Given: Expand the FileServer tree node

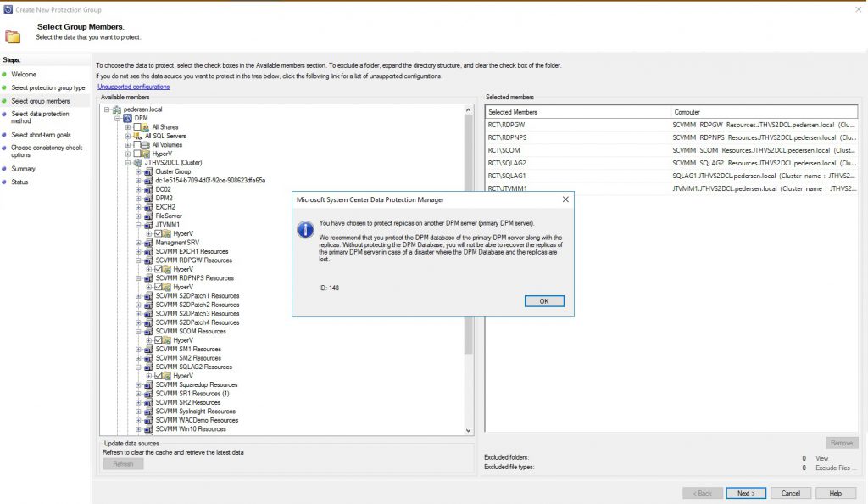Looking at the screenshot, I should click(x=138, y=216).
